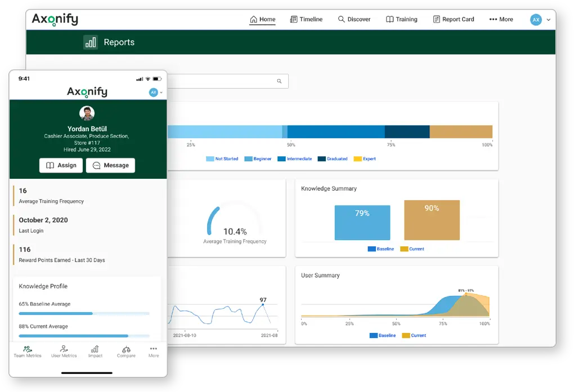The height and width of the screenshot is (392, 574).
Task: Click the 88% Current Average progress bar
Action: (x=84, y=336)
